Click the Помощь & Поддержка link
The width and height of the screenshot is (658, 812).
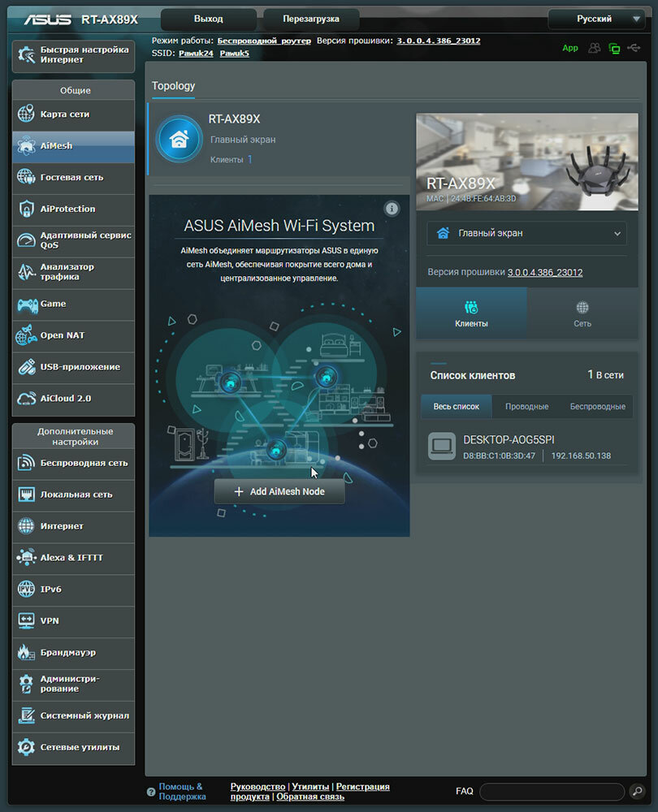pos(182,791)
